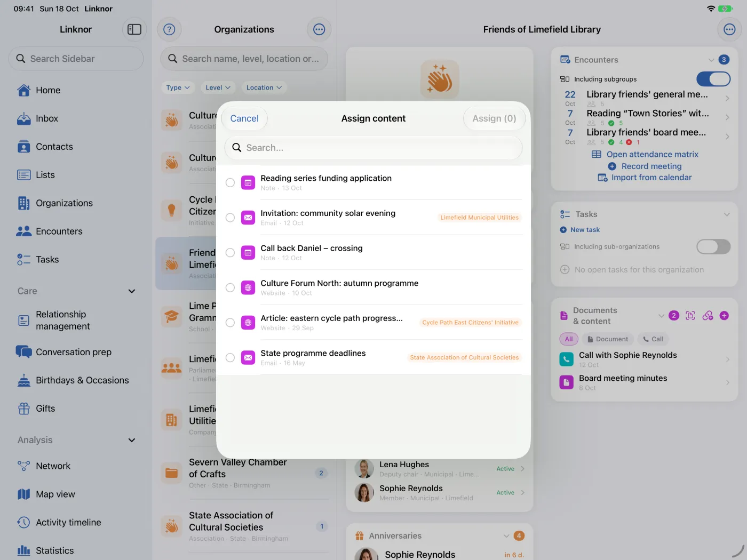The height and width of the screenshot is (560, 747).
Task: Open the Type filter dropdown
Action: click(178, 87)
